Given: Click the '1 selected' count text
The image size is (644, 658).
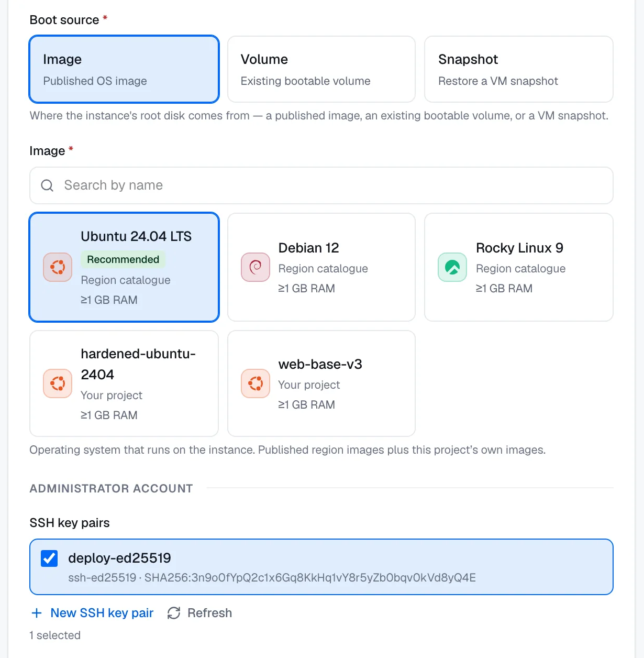Looking at the screenshot, I should click(x=55, y=635).
